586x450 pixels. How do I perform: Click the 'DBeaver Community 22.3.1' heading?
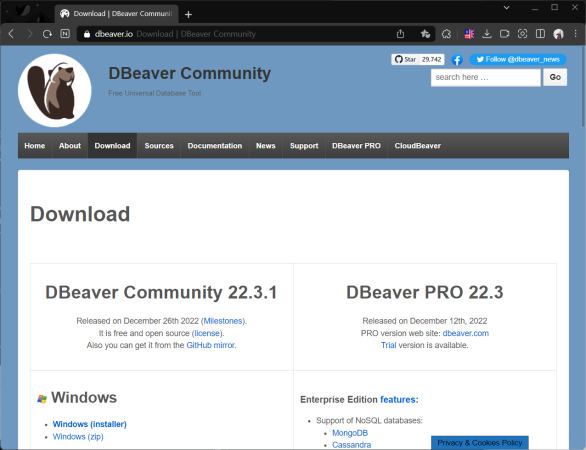(161, 292)
